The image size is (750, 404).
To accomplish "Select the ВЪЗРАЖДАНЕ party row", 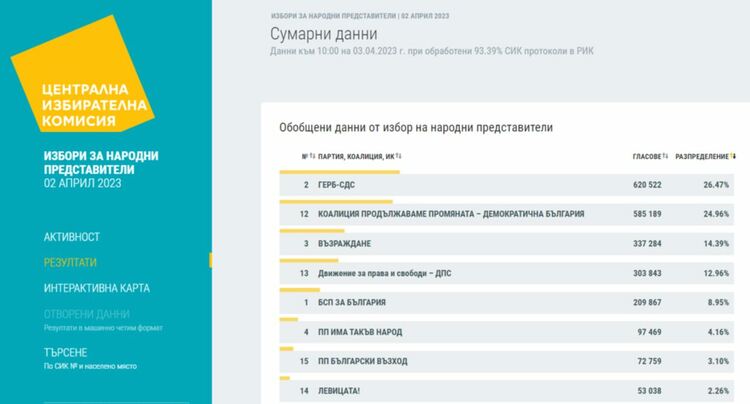I will point(507,243).
